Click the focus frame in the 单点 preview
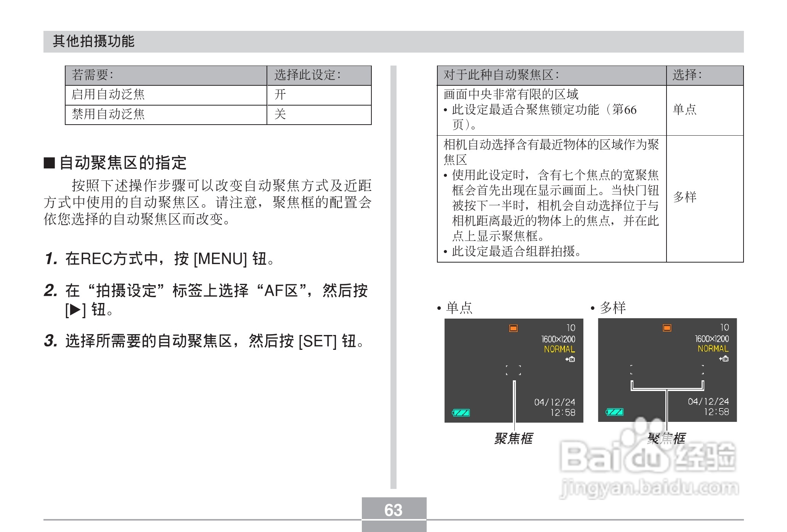The width and height of the screenshot is (787, 532). (x=514, y=370)
